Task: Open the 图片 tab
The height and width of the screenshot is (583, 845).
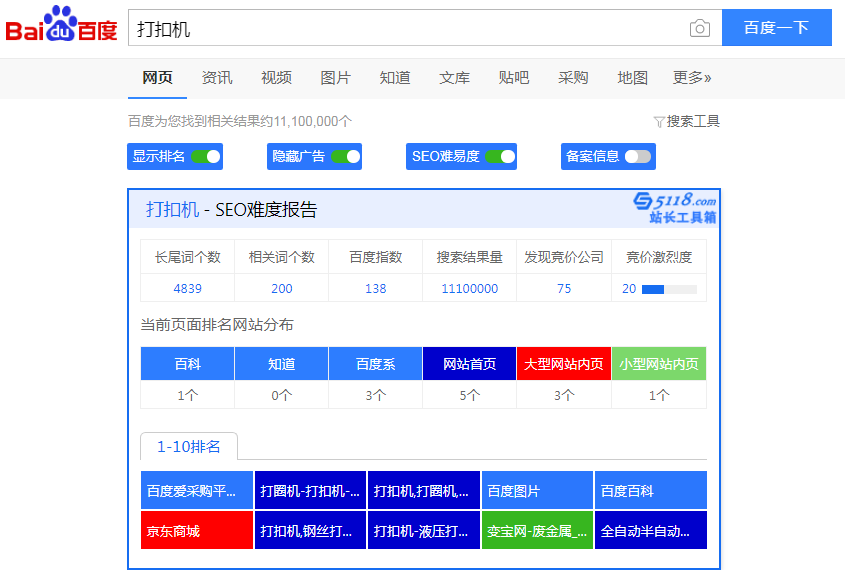Action: (335, 78)
